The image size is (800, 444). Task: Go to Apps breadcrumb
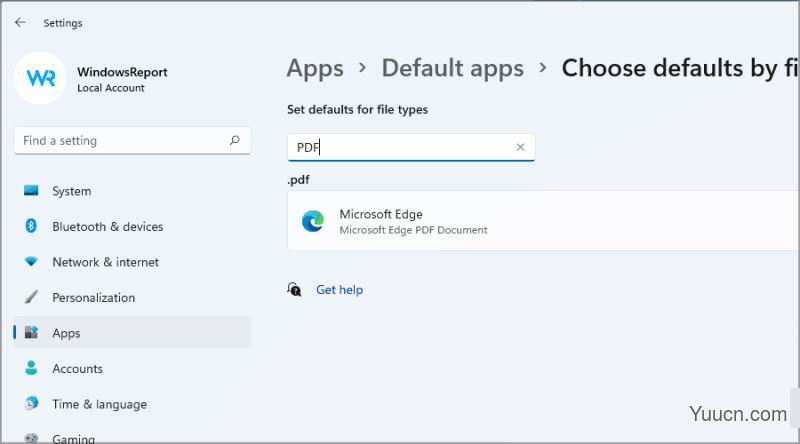[315, 68]
